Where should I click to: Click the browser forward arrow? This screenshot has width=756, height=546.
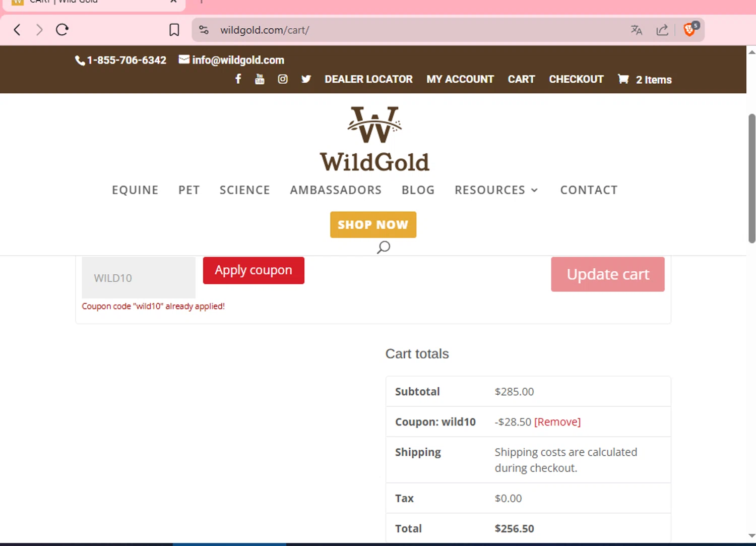point(39,30)
